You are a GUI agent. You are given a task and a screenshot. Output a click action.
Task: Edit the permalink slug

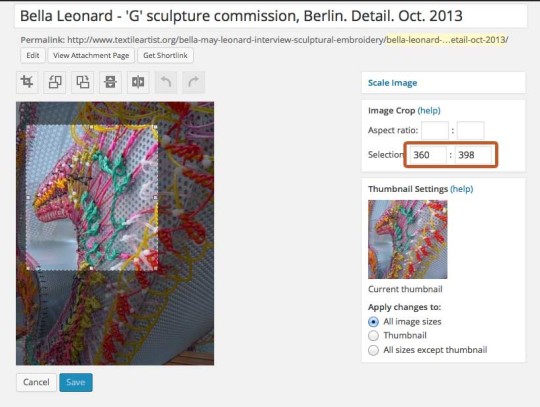click(33, 55)
